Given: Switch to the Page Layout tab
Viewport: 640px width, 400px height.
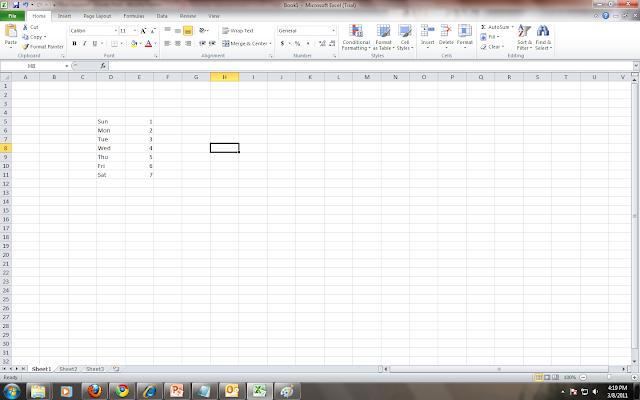Looking at the screenshot, I should click(x=97, y=16).
